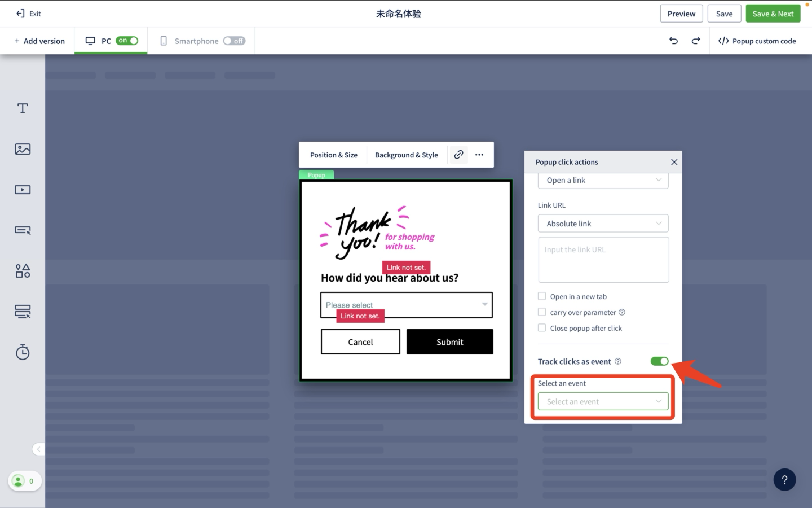This screenshot has width=812, height=508.
Task: Click Save & Next
Action: click(x=773, y=14)
